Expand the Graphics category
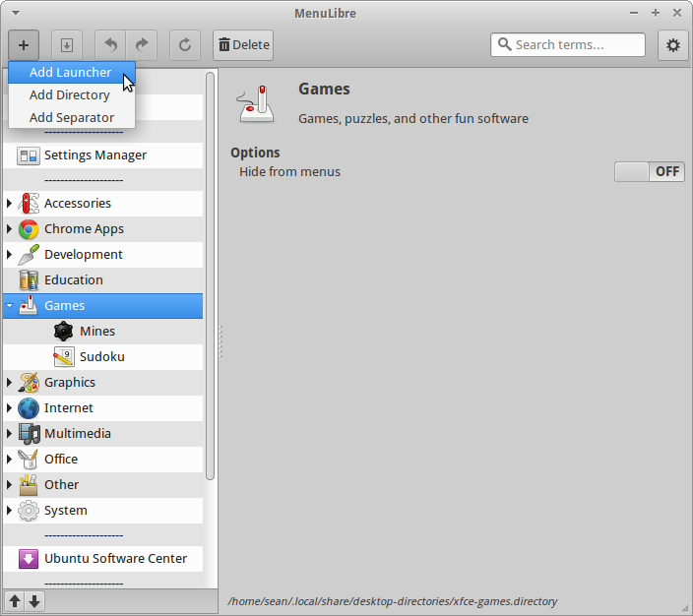The height and width of the screenshot is (616, 693). [9, 383]
